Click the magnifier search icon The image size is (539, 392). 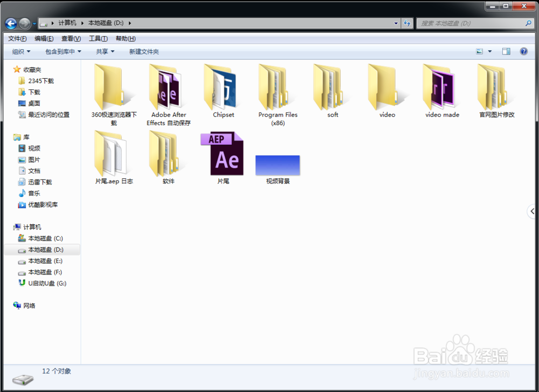(528, 23)
